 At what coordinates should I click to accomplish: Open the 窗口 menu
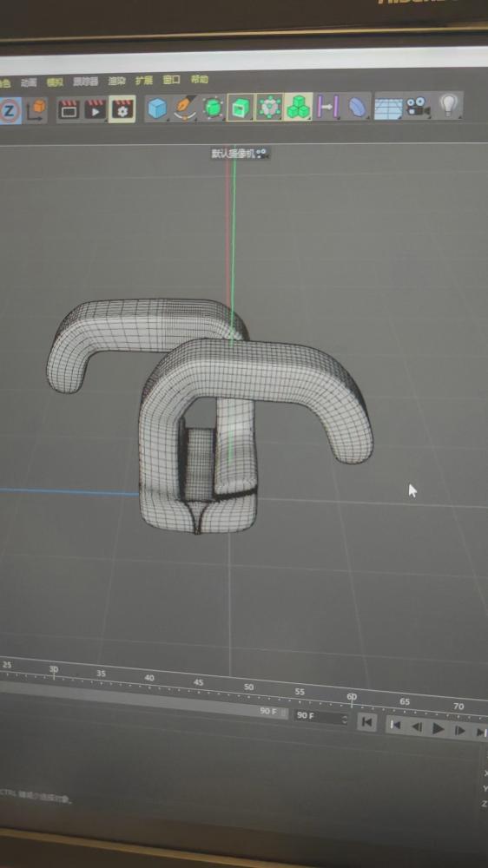(x=171, y=80)
